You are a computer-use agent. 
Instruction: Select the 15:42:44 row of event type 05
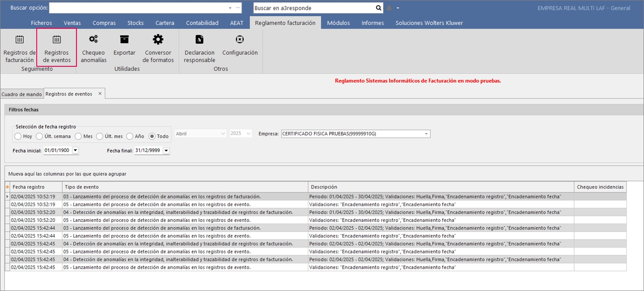click(x=316, y=236)
